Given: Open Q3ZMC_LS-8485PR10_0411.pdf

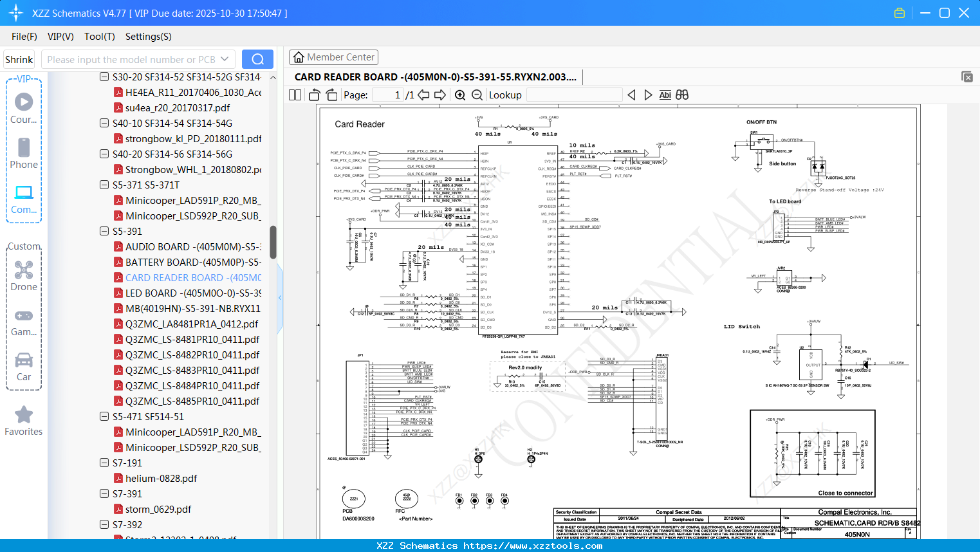Looking at the screenshot, I should [192, 401].
